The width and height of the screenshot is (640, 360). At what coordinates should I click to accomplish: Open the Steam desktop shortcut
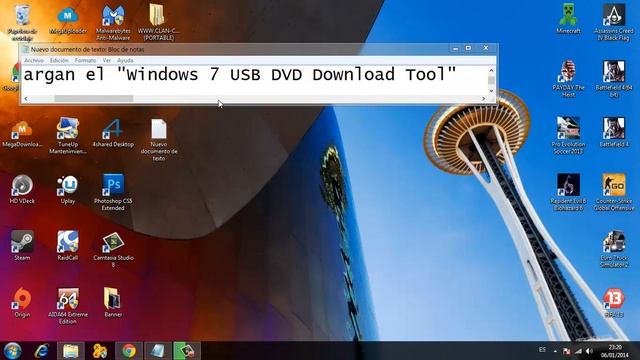point(22,246)
